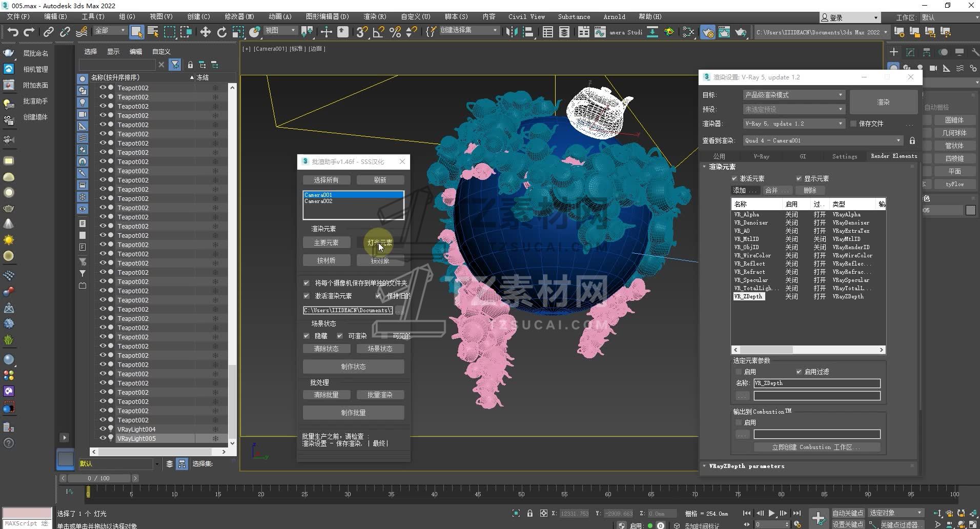The height and width of the screenshot is (529, 980).
Task: Toggle the 激活元素 checkbox
Action: pyautogui.click(x=734, y=178)
